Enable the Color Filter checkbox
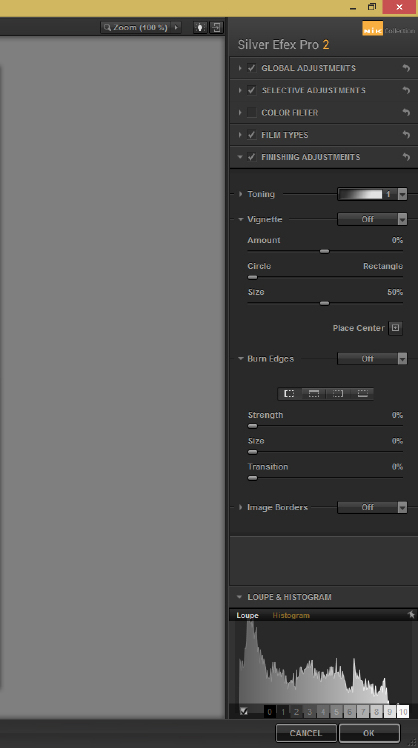This screenshot has width=418, height=748. (x=251, y=113)
